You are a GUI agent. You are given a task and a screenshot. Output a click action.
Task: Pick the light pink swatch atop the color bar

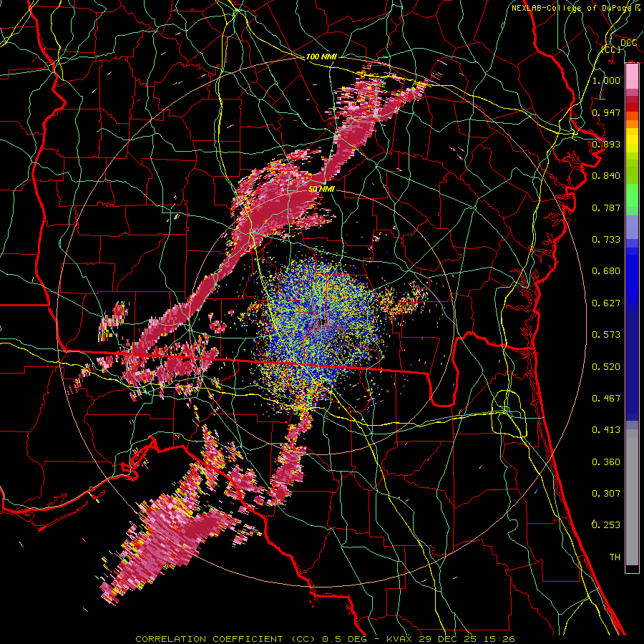point(632,77)
